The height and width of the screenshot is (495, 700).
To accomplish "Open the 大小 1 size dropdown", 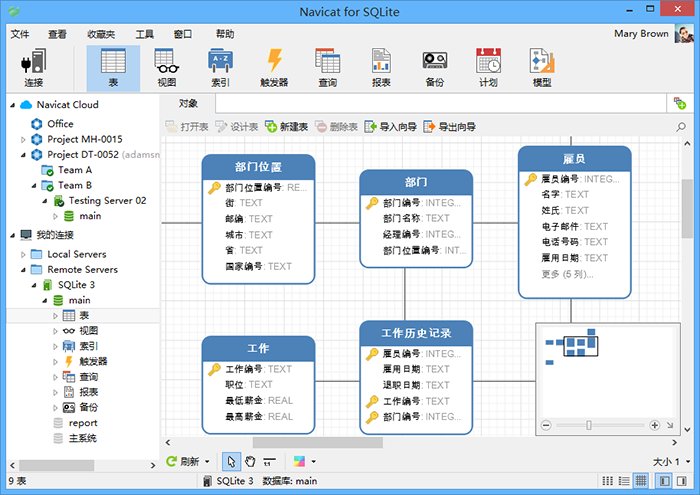I will point(671,462).
